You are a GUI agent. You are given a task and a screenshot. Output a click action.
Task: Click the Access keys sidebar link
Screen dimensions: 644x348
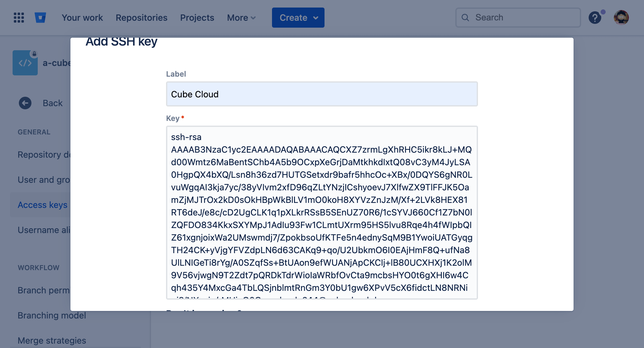click(x=42, y=204)
